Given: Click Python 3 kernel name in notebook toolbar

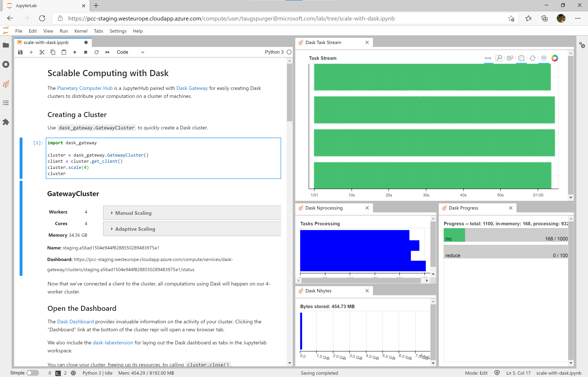Looking at the screenshot, I should point(274,52).
